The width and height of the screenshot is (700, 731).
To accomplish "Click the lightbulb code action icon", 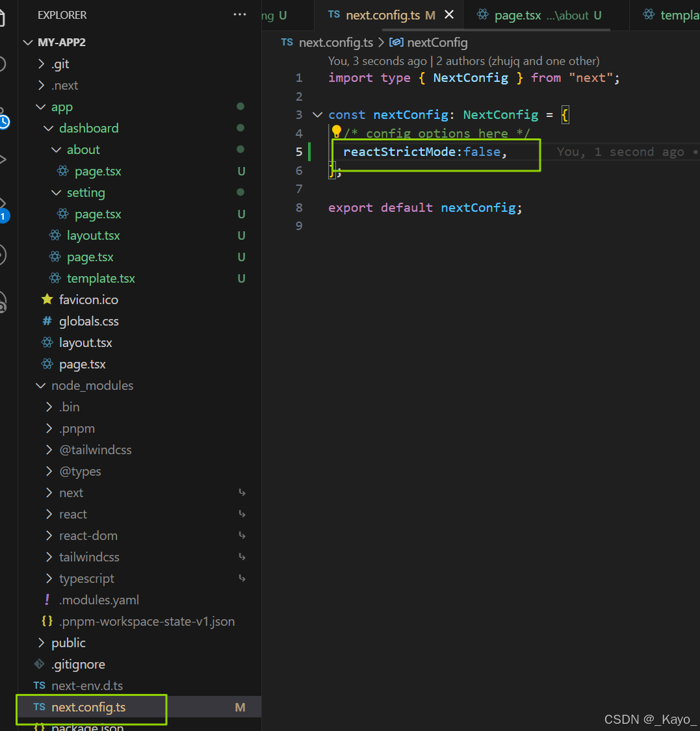I will [336, 131].
